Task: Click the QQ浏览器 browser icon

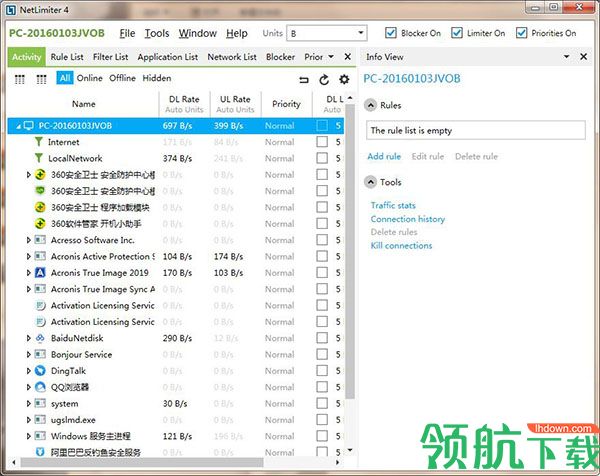Action: click(x=40, y=387)
